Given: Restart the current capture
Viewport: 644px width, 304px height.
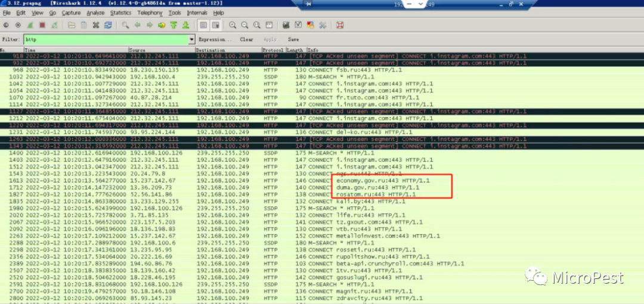Looking at the screenshot, I should click(54, 26).
